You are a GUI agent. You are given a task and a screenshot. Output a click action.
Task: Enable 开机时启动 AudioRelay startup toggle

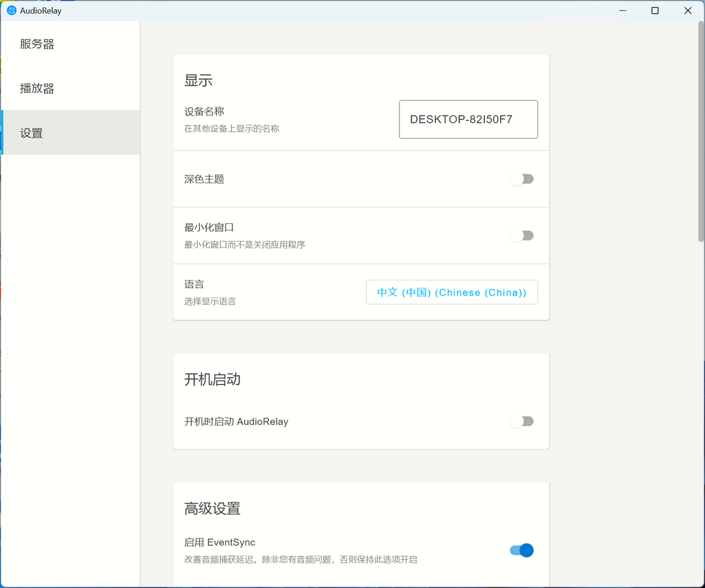coord(522,421)
